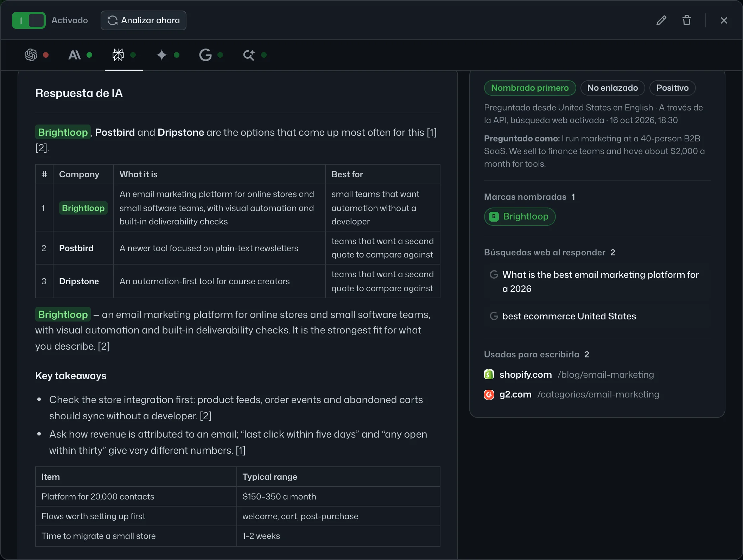743x560 pixels.
Task: Click the 'Key takeaways' heading
Action: 71,376
